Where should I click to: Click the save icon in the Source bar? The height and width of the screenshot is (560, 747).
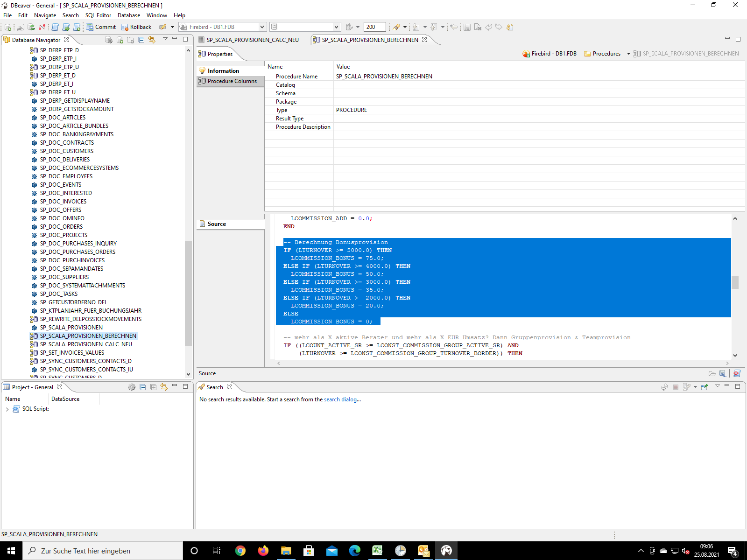click(x=722, y=373)
